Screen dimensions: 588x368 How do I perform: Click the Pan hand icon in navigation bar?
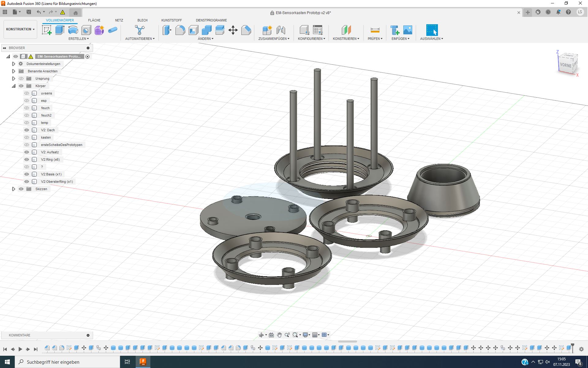[279, 335]
